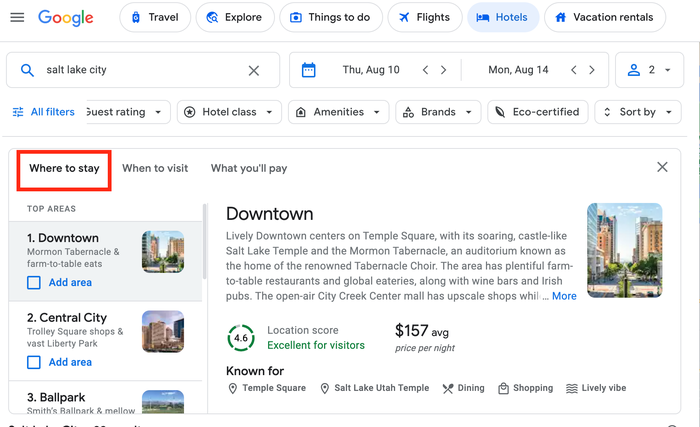
Task: Move check-in date one day earlier
Action: (x=425, y=70)
